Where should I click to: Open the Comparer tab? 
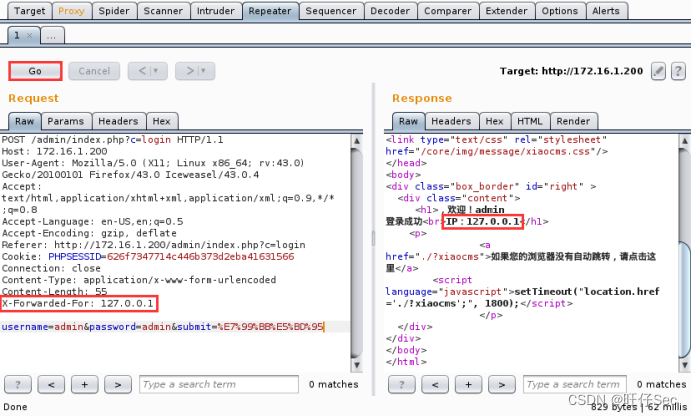pos(448,11)
